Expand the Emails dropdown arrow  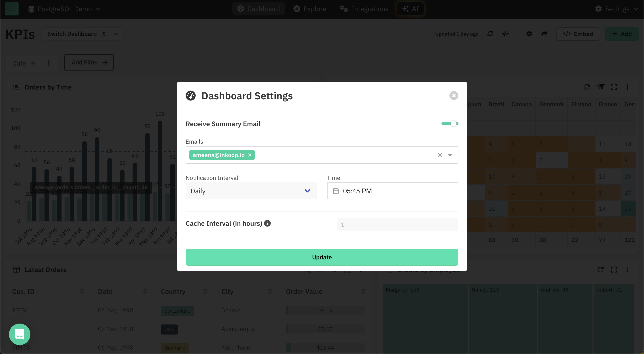(x=450, y=155)
